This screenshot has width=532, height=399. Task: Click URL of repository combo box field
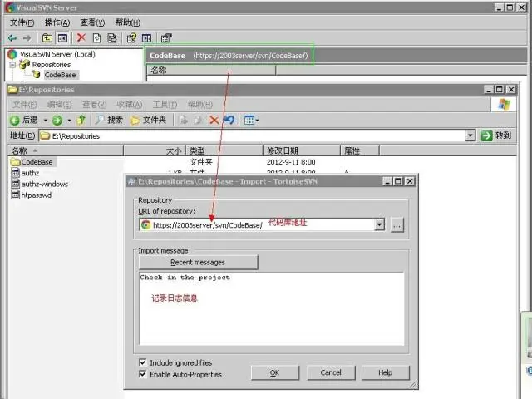pyautogui.click(x=257, y=225)
